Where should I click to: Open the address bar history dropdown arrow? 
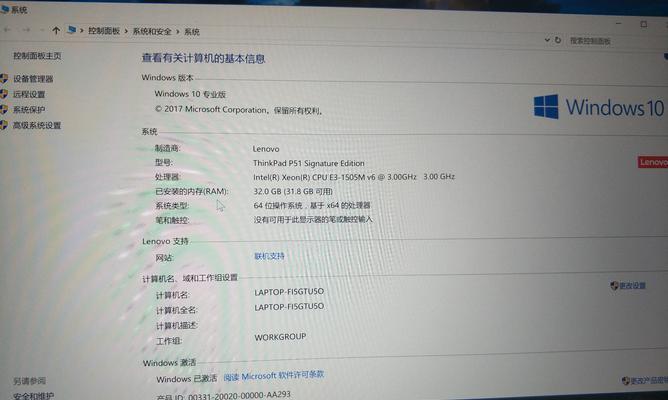click(547, 40)
